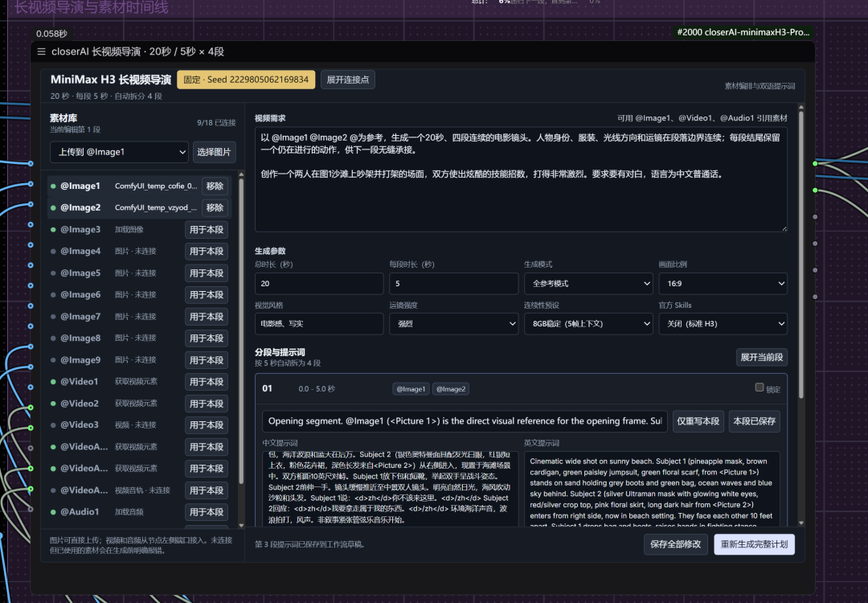Click 用于本段 for @Image5
The image size is (868, 603).
click(x=207, y=273)
